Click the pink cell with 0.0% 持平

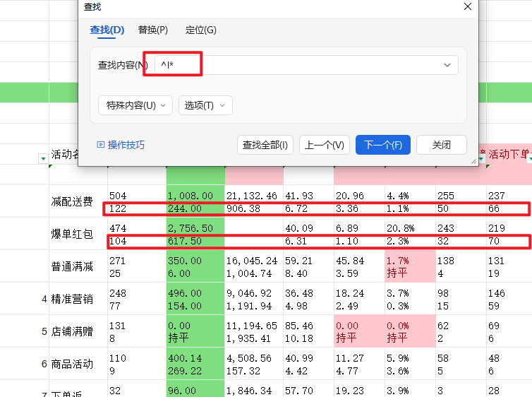coord(410,332)
